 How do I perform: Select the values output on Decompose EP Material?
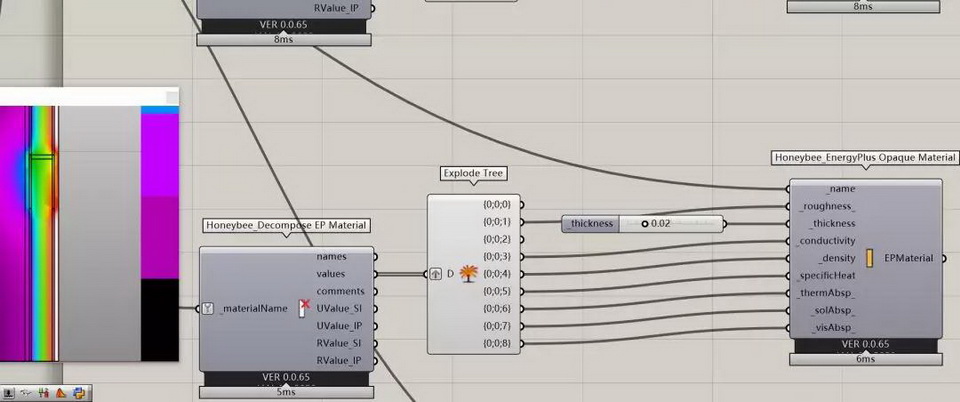[331, 274]
